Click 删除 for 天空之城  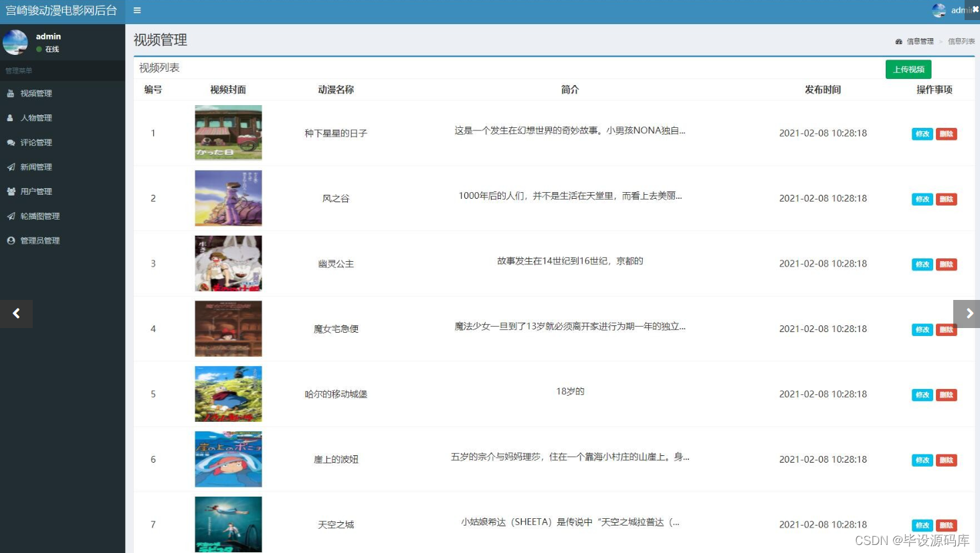pos(947,526)
